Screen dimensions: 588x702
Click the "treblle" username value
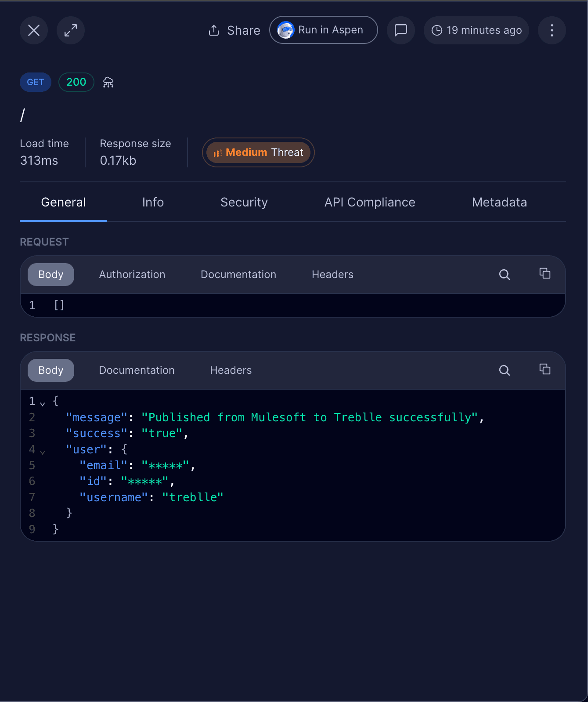[x=193, y=497]
